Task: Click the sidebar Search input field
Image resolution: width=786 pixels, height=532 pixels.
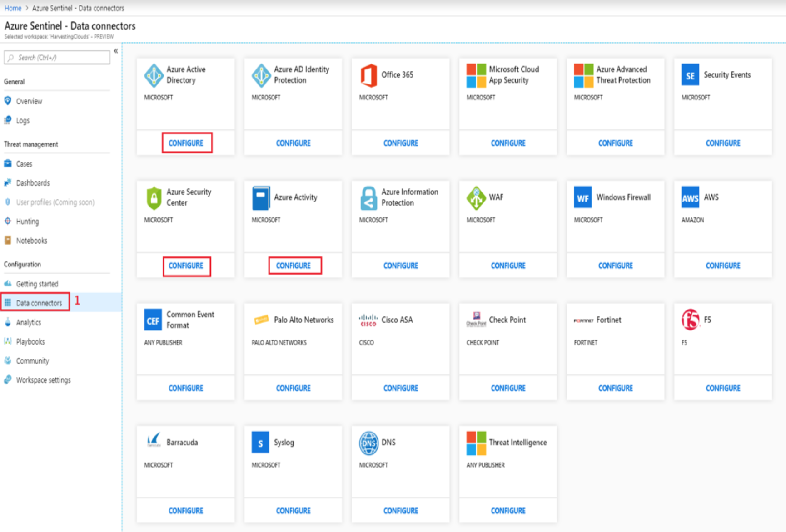Action: click(57, 58)
